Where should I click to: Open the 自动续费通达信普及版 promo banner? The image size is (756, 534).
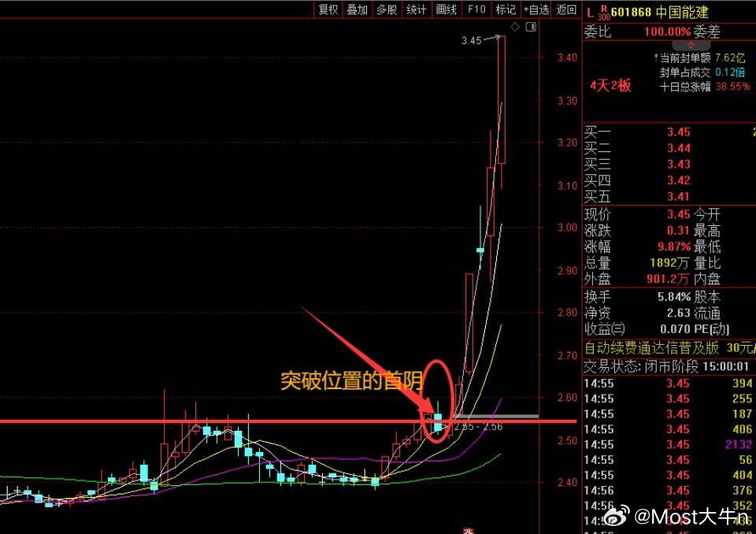(669, 347)
